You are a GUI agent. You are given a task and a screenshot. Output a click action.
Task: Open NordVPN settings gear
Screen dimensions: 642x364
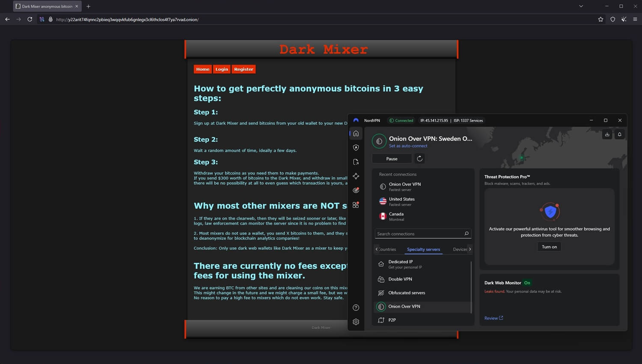[356, 322]
